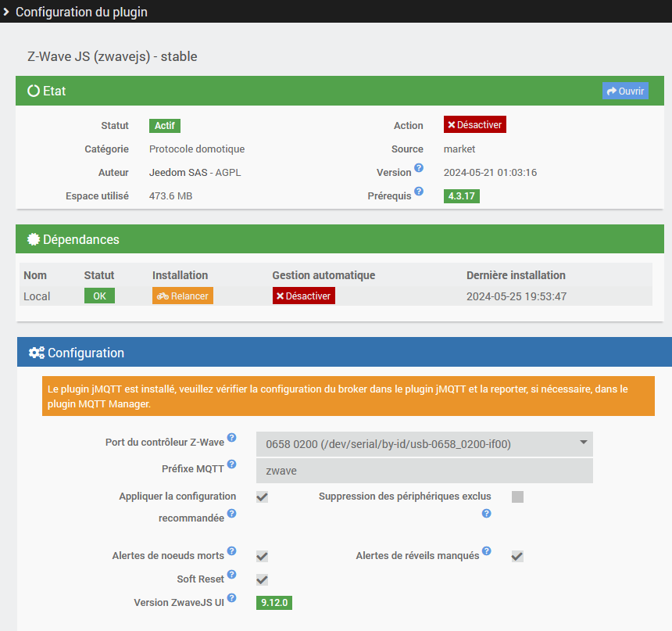Click the Préfixe MQTT input field
The height and width of the screenshot is (631, 672).
tap(424, 471)
